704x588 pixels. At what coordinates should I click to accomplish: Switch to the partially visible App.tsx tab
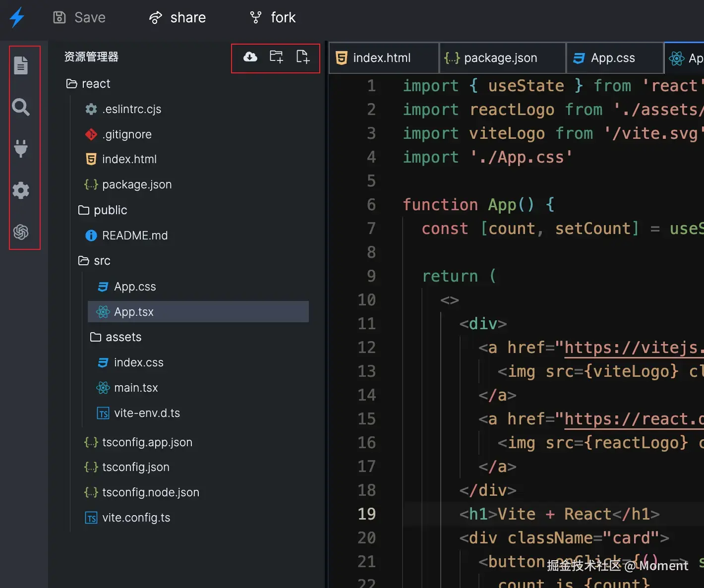click(x=685, y=58)
